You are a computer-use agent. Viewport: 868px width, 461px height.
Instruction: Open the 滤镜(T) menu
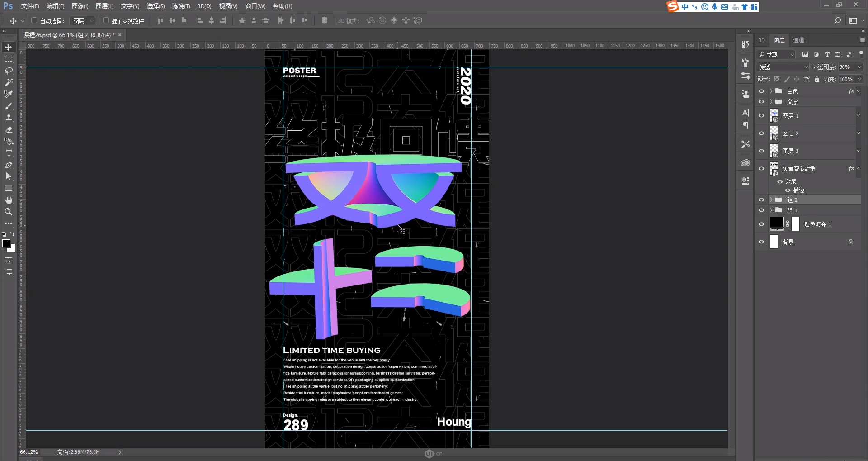pyautogui.click(x=181, y=6)
